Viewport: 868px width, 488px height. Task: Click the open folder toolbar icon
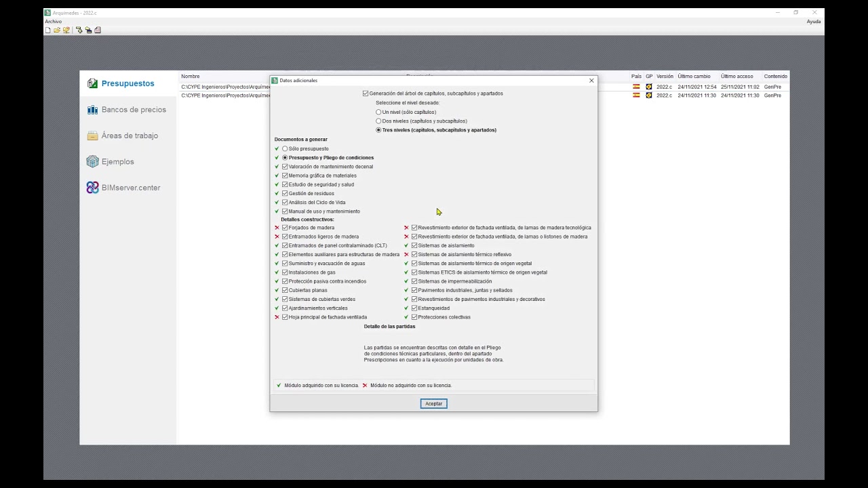pos(57,30)
